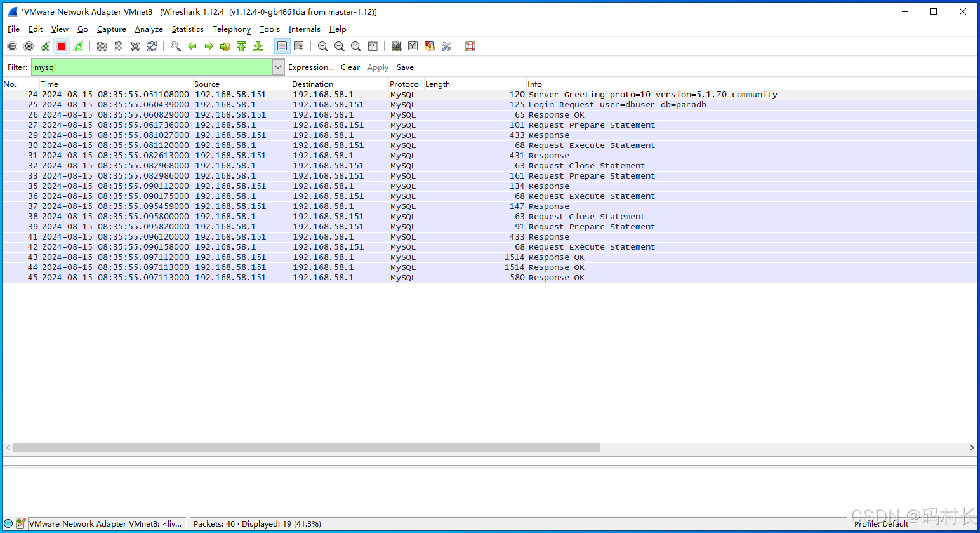980x533 pixels.
Task: Open the Statistics menu
Action: pos(188,29)
